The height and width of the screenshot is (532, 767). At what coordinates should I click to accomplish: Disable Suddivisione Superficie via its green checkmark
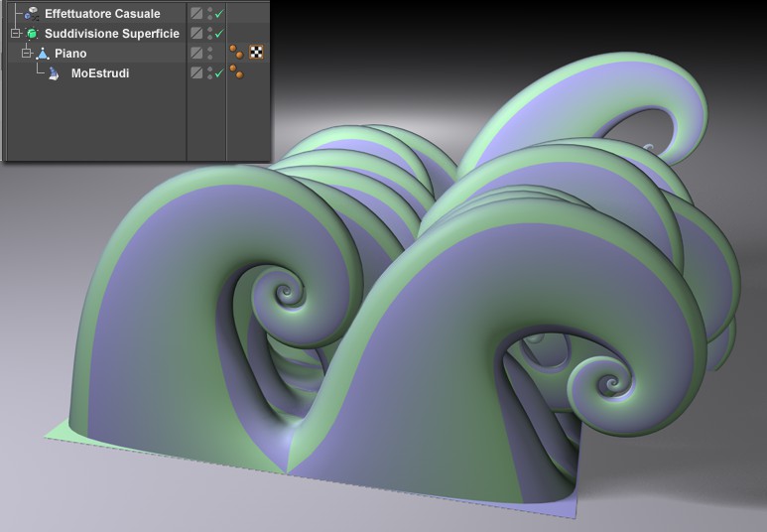[219, 34]
